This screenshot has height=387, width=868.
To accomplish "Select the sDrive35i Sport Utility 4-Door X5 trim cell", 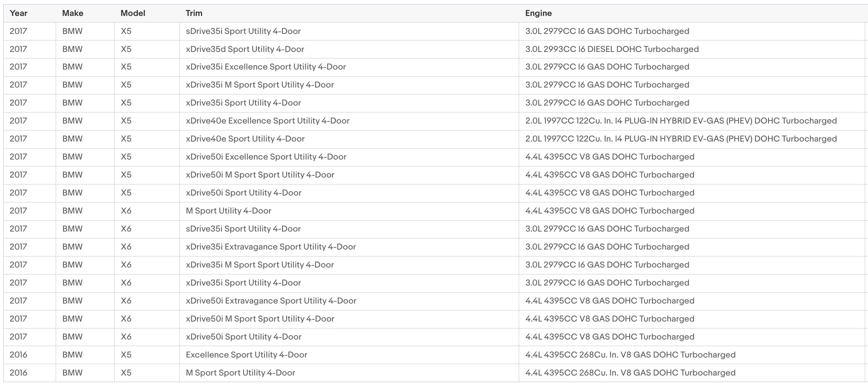I will [x=349, y=31].
